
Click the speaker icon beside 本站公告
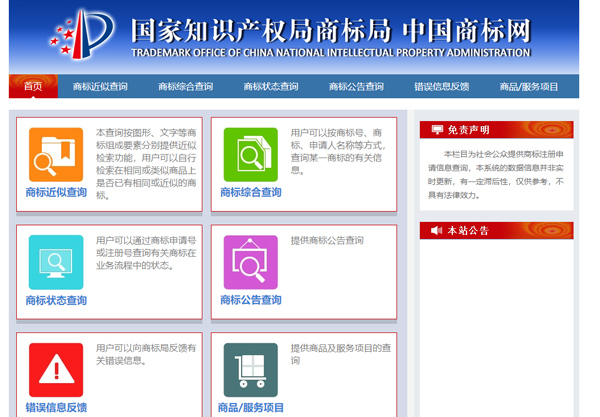click(x=435, y=231)
